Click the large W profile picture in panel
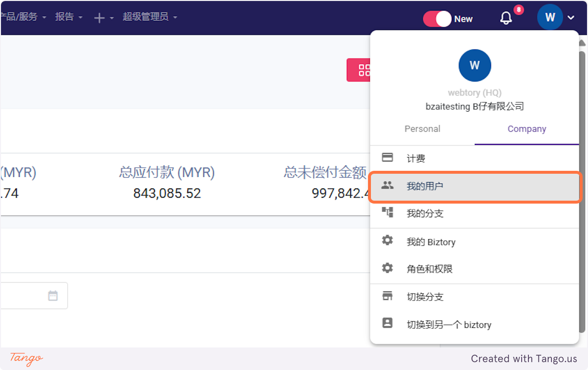 [x=475, y=66]
